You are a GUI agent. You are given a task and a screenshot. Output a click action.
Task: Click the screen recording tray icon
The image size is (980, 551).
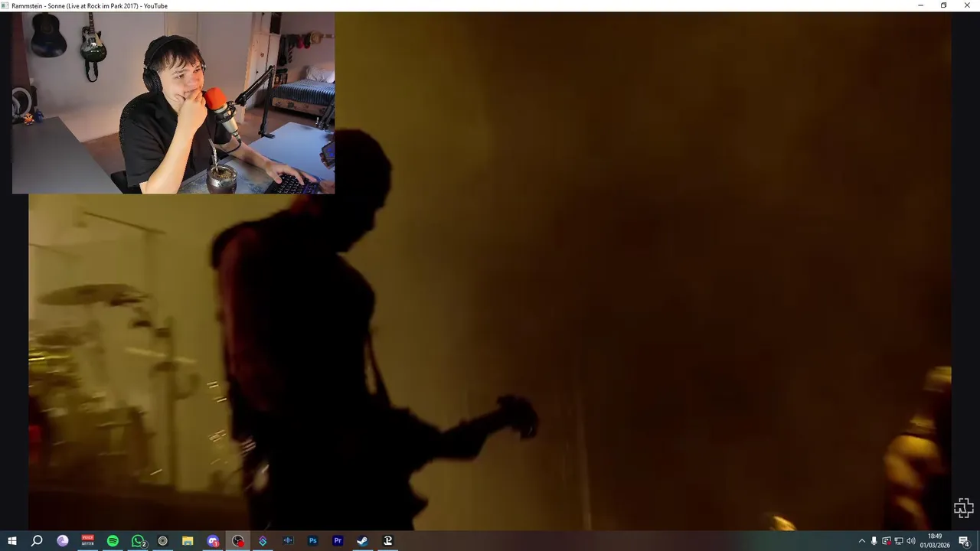pyautogui.click(x=887, y=541)
